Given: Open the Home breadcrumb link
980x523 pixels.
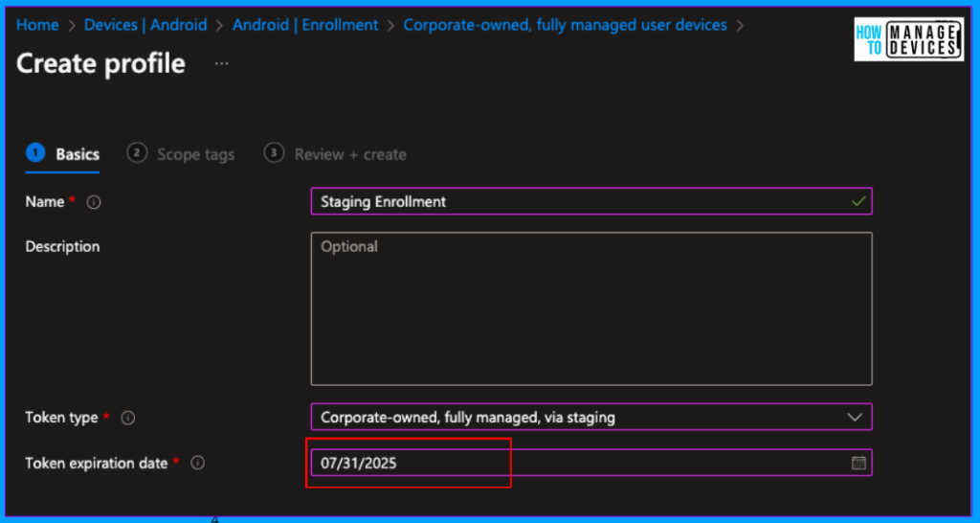Looking at the screenshot, I should (x=37, y=25).
